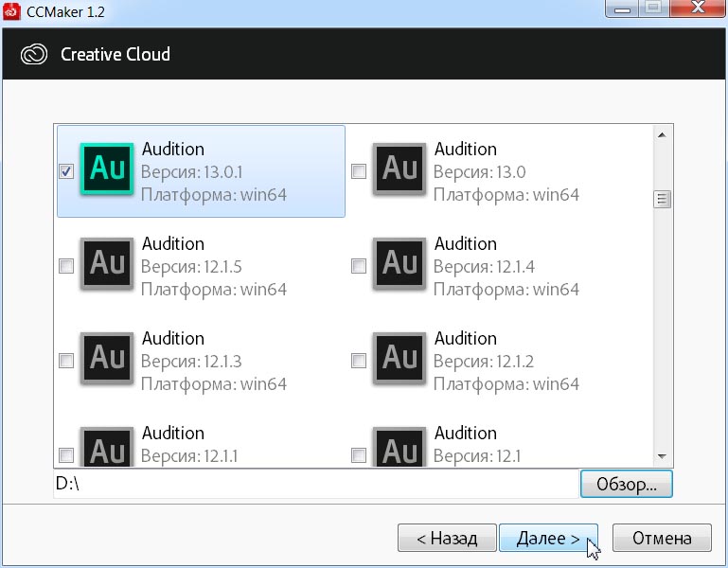Click the 'Версия: 13.0' text

point(480,172)
